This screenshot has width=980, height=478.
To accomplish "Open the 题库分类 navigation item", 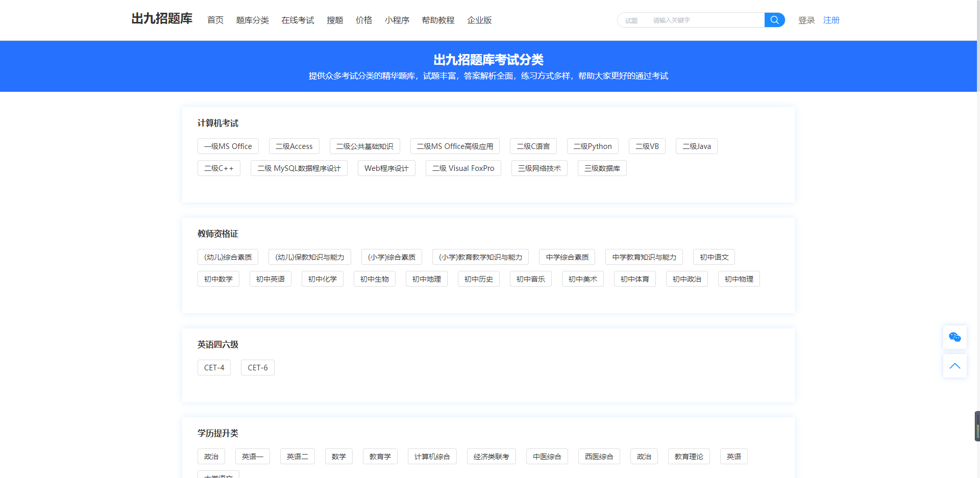I will coord(253,20).
